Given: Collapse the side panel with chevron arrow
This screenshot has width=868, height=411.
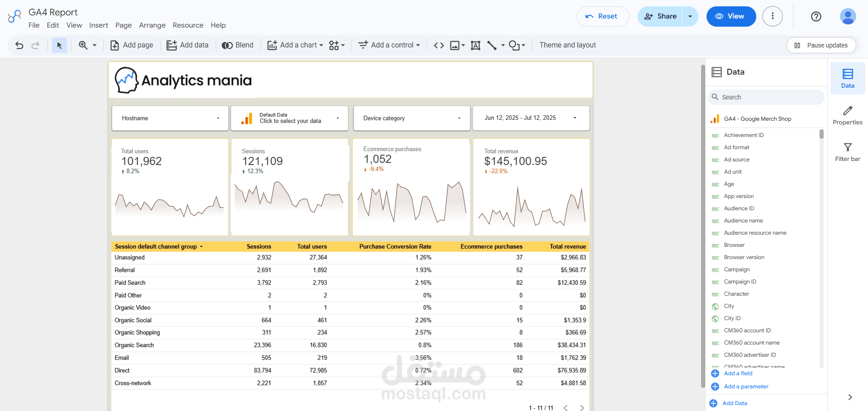Looking at the screenshot, I should click(850, 397).
